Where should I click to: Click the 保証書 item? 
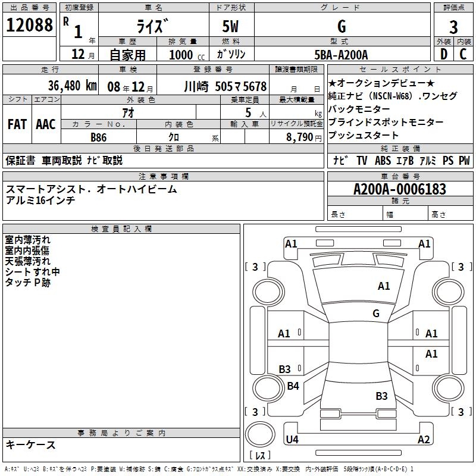tap(20, 160)
